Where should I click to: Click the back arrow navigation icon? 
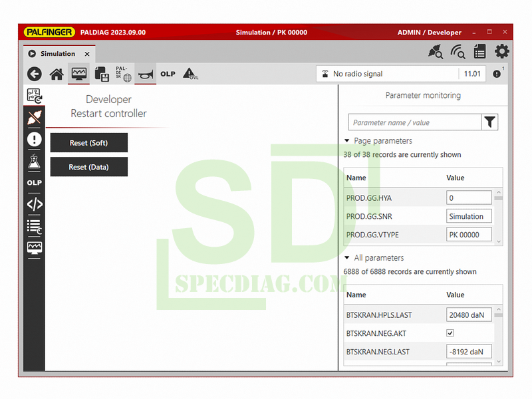34,74
